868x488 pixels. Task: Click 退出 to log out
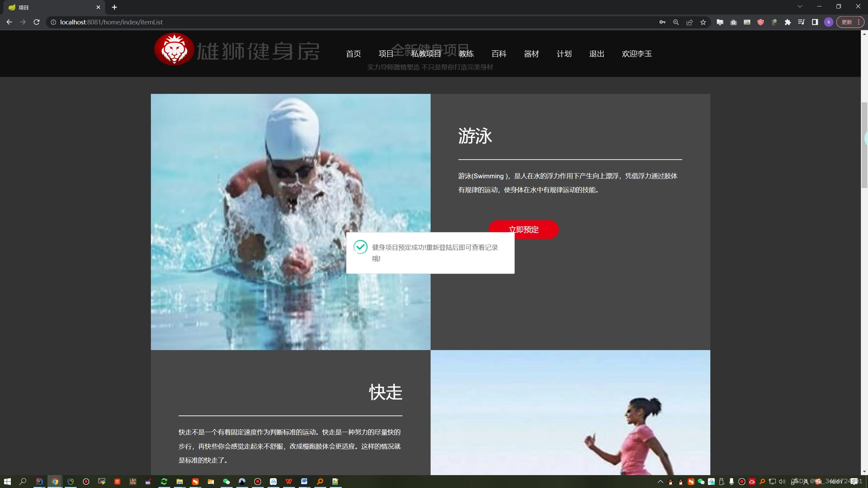click(x=596, y=54)
